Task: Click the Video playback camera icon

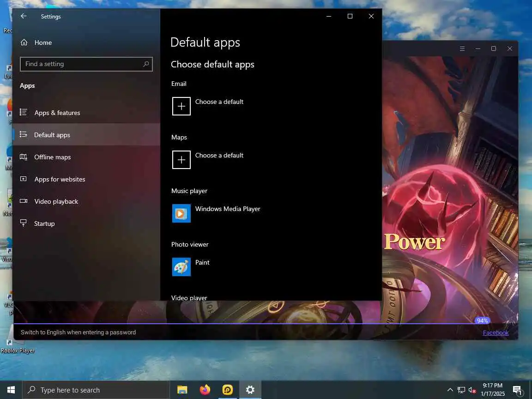Action: click(24, 201)
